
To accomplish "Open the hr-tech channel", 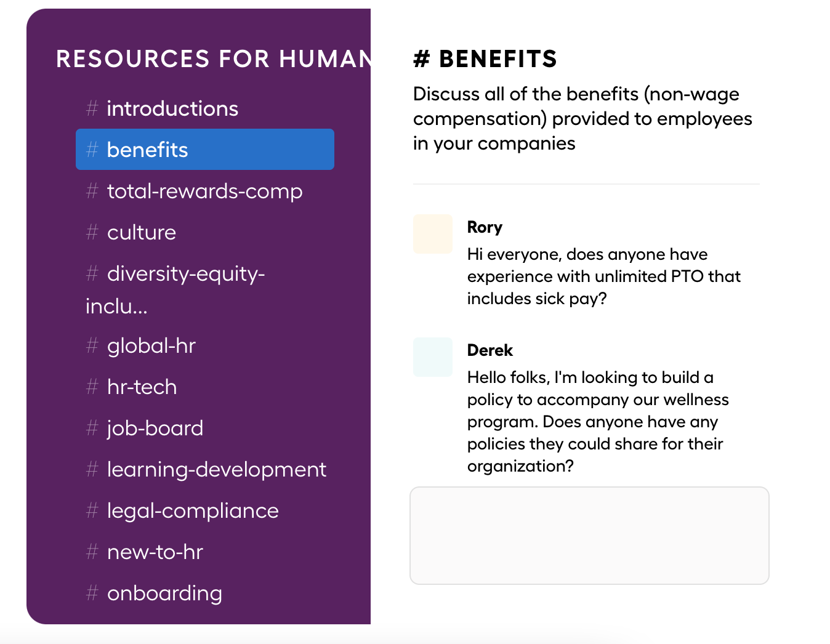I will (x=142, y=387).
